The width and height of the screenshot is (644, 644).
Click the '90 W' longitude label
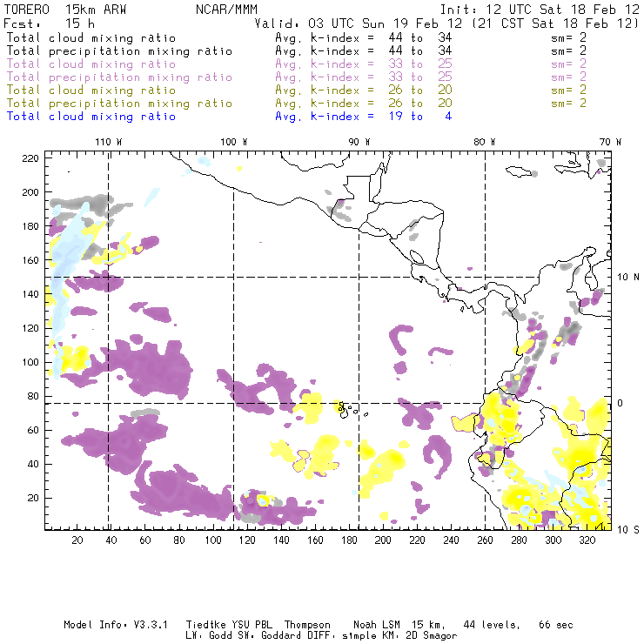[359, 142]
